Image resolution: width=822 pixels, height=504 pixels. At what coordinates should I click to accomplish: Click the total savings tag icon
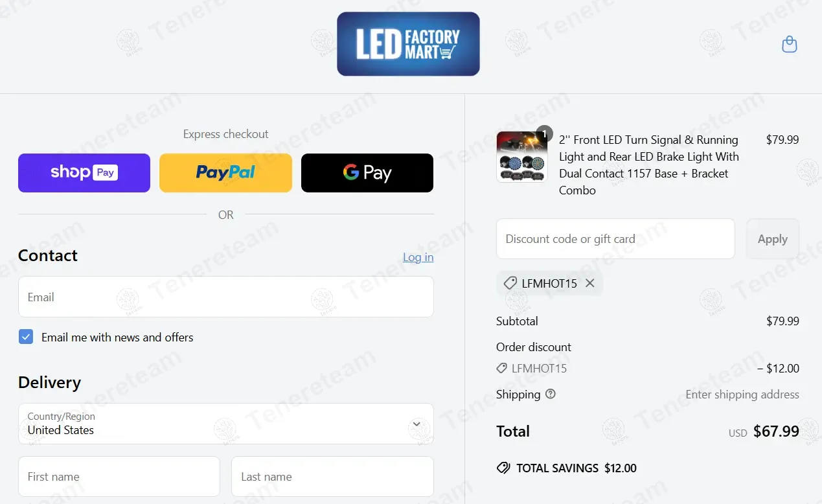503,468
